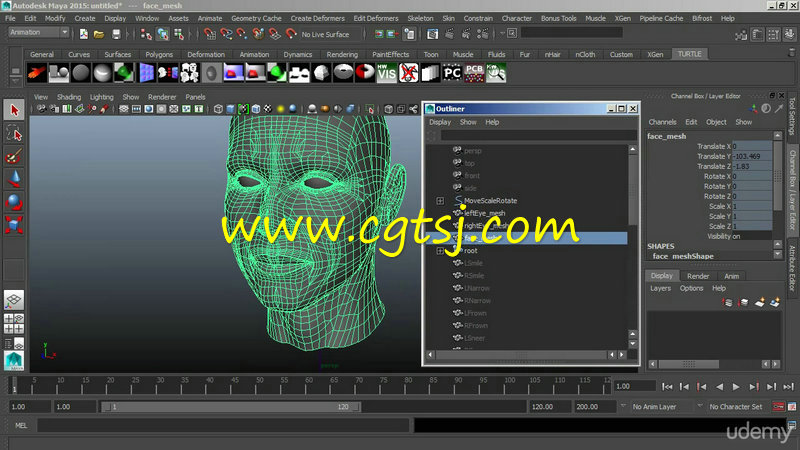The height and width of the screenshot is (450, 800).
Task: Click the MEL command line field
Action: coord(223,426)
